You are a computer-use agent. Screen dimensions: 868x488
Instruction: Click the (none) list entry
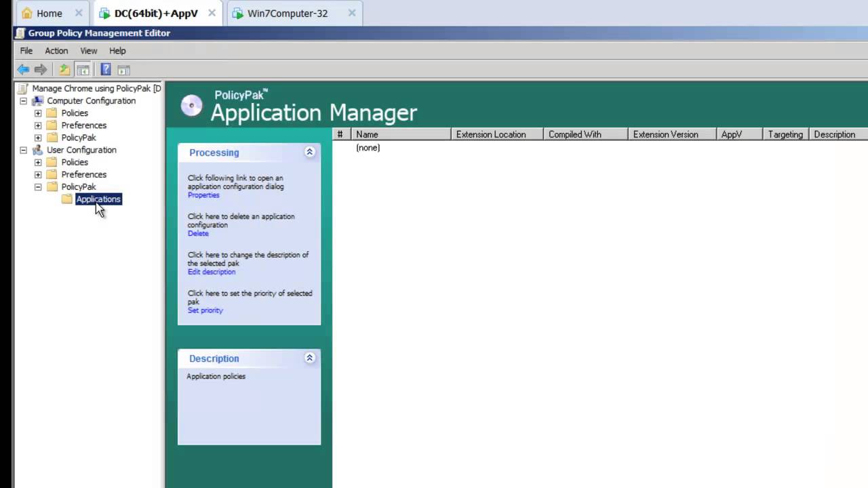[x=368, y=148]
